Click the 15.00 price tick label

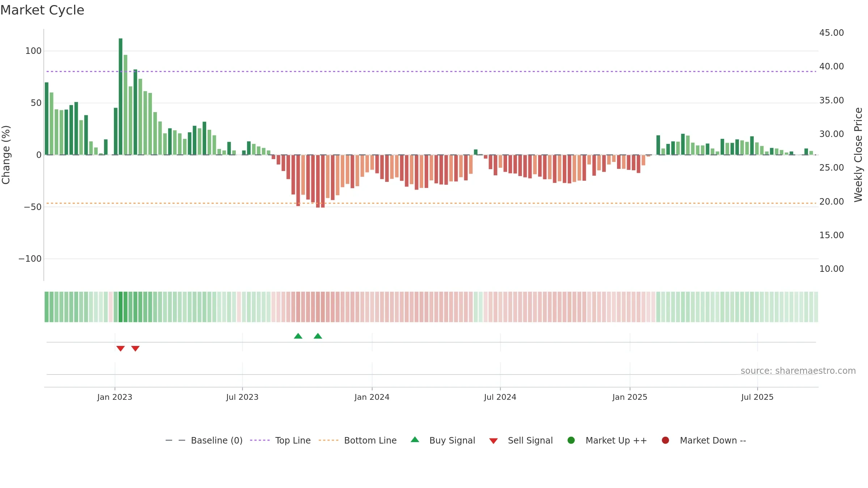[x=831, y=235]
